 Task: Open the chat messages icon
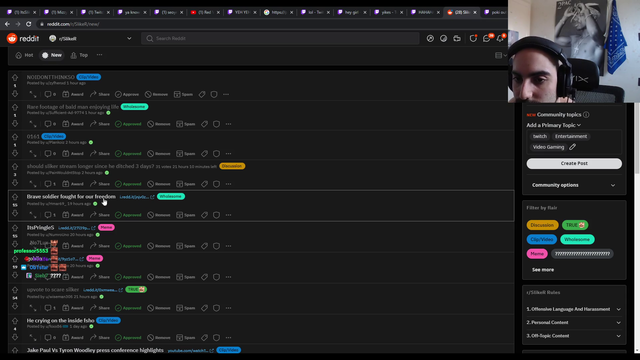(x=487, y=38)
